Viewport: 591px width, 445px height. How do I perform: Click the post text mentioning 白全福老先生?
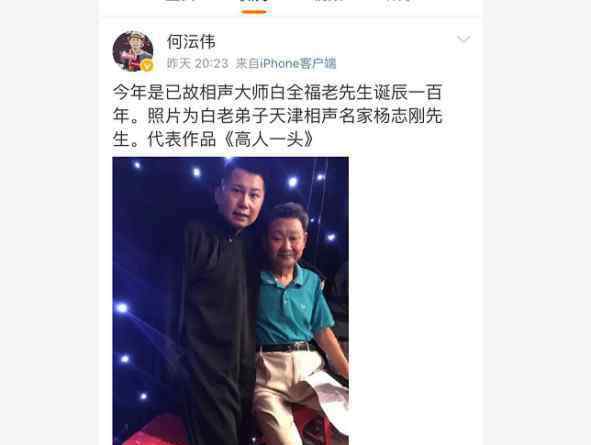point(278,115)
